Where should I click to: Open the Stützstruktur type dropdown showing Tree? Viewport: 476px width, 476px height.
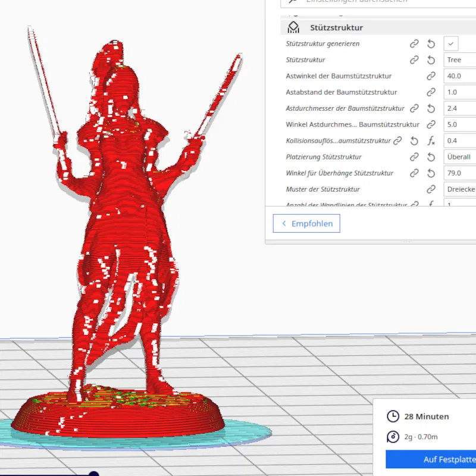[459, 60]
